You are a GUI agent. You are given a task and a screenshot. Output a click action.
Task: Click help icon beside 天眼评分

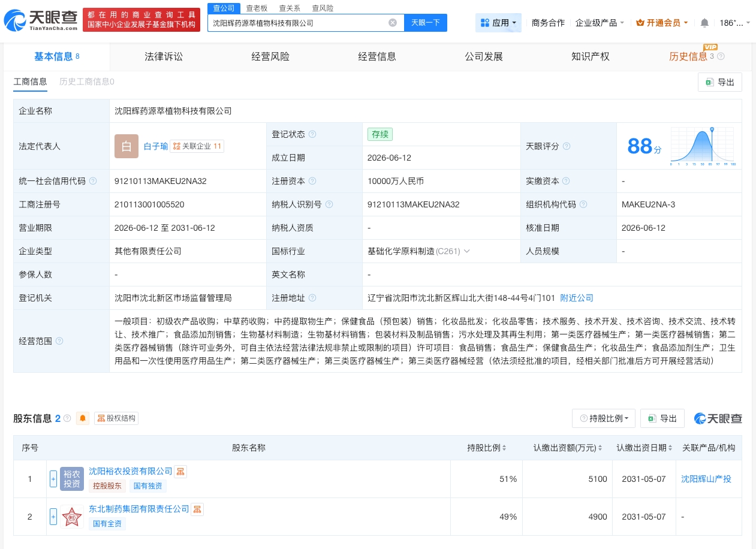tap(567, 146)
